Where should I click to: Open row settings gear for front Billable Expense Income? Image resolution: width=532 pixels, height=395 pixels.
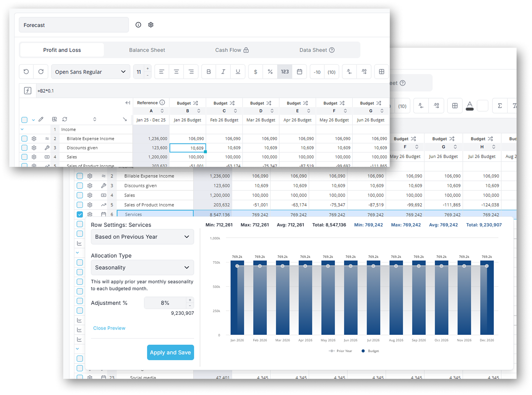click(x=34, y=139)
